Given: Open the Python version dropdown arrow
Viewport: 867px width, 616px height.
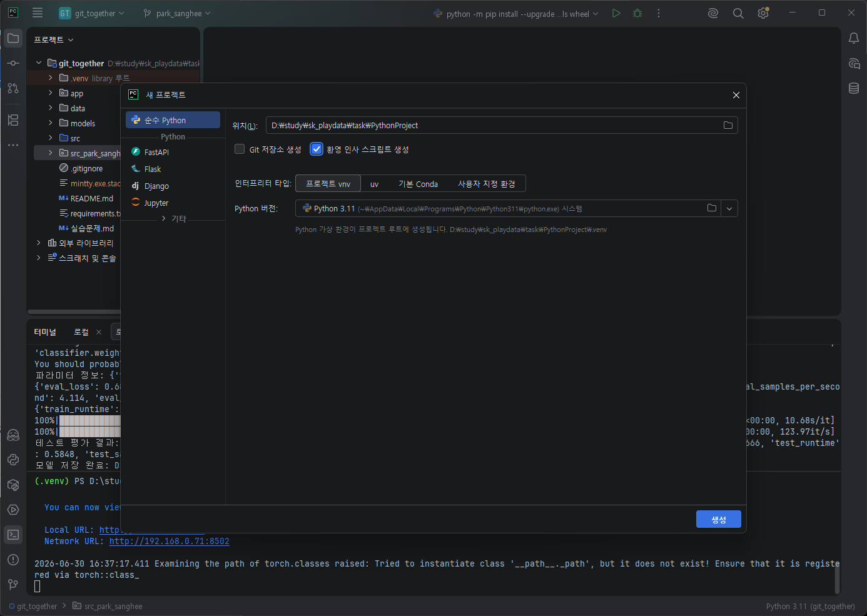Looking at the screenshot, I should pos(729,208).
